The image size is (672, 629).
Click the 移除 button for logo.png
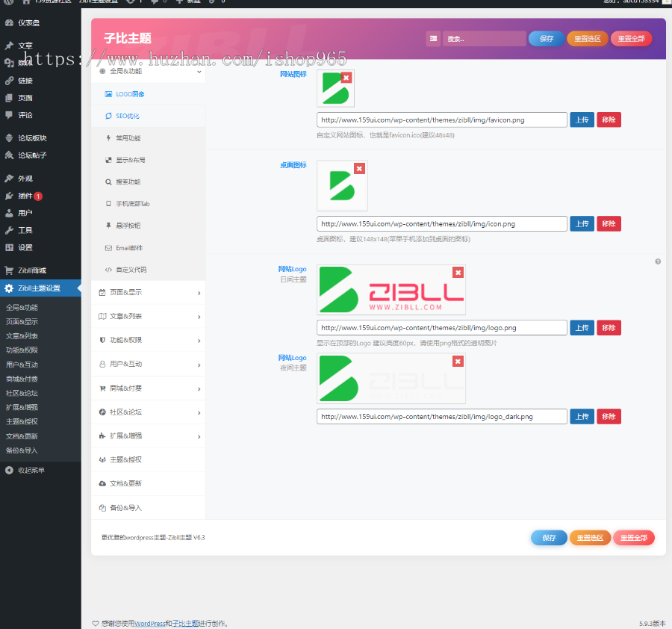coord(609,328)
